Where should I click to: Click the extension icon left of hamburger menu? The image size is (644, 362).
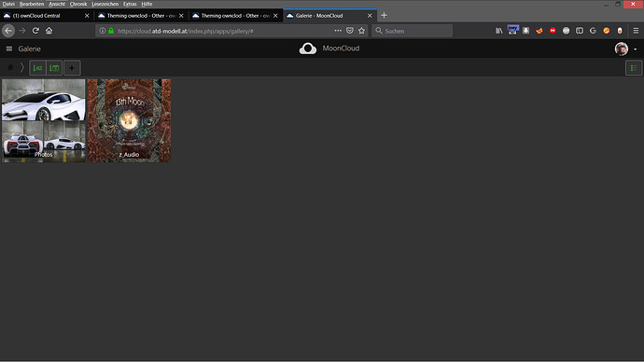pyautogui.click(x=620, y=31)
